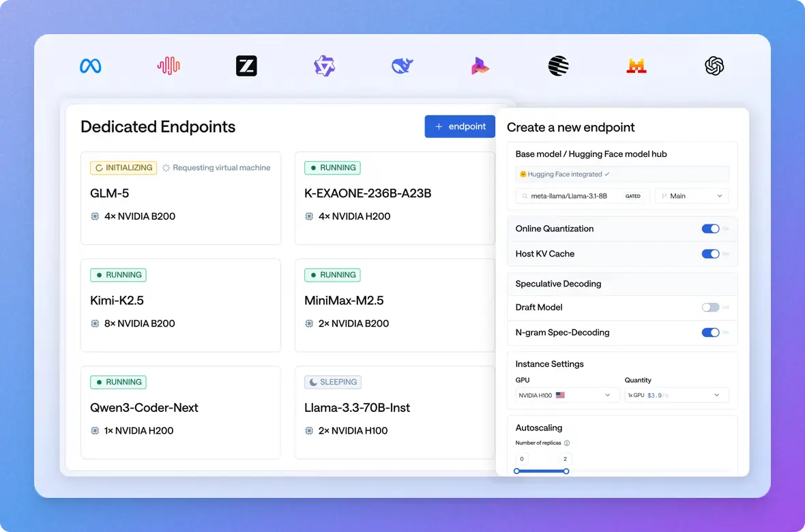Click the minimum replicas value box 0
This screenshot has width=805, height=532.
coord(522,459)
